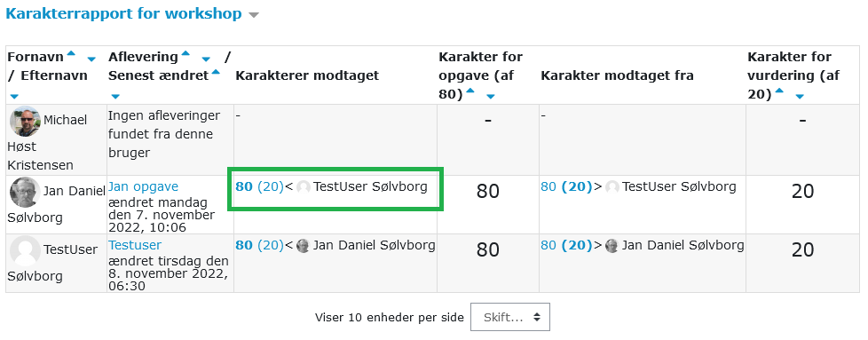Screen dimensions: 868x340
Task: Open Jan Daniel Sølvborg's avatar photo
Action: [25, 192]
